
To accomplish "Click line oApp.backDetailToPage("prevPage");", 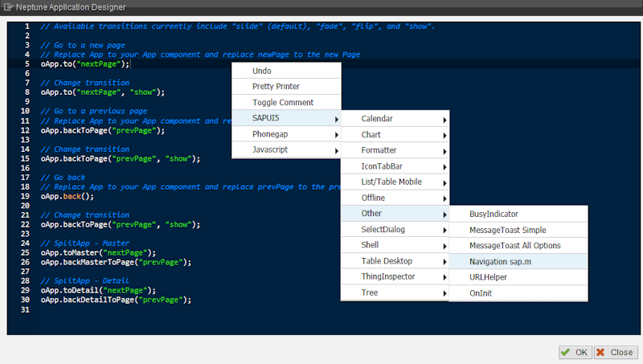I will [x=116, y=300].
